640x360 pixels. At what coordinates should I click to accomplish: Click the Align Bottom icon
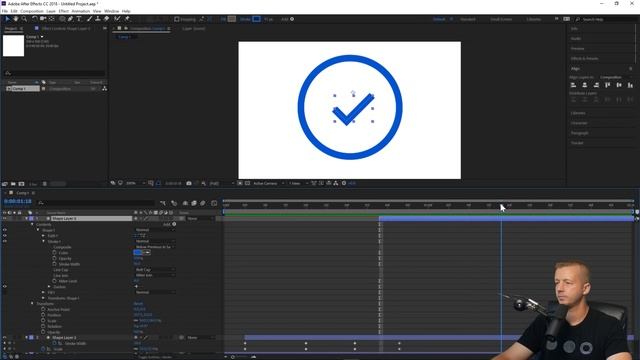click(x=630, y=85)
